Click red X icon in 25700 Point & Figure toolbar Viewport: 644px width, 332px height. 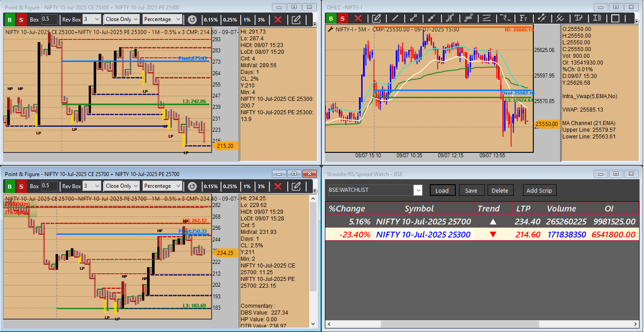tap(278, 186)
